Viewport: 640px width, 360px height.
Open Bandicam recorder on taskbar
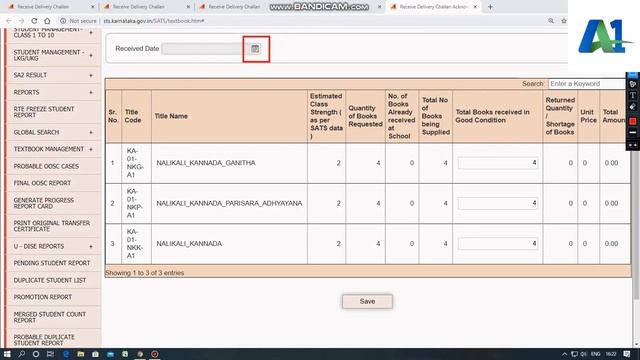tap(155, 354)
